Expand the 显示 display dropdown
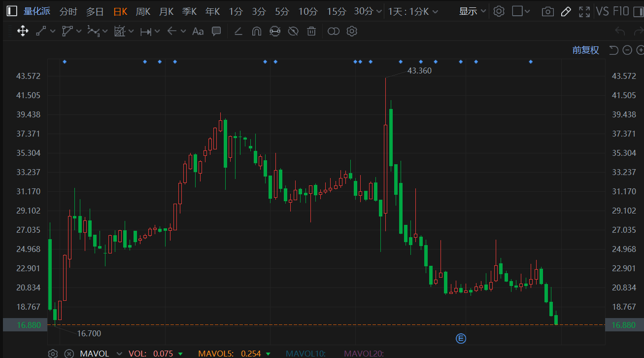644x358 pixels. pos(472,11)
